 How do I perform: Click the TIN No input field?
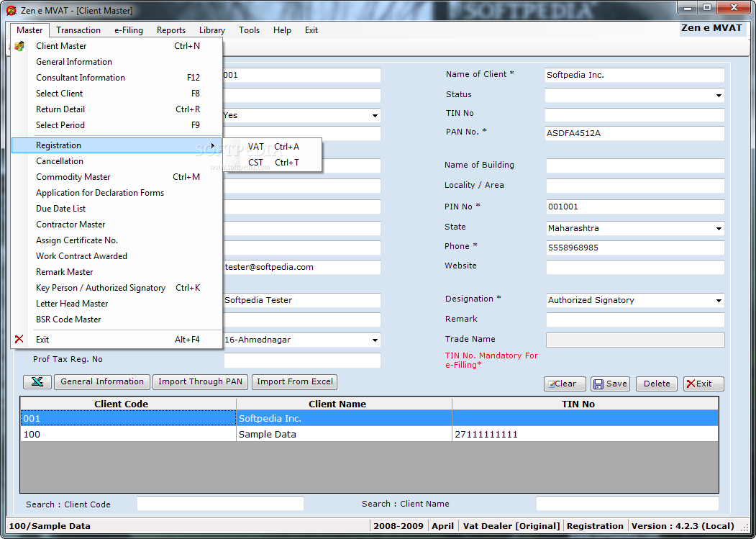(x=634, y=115)
